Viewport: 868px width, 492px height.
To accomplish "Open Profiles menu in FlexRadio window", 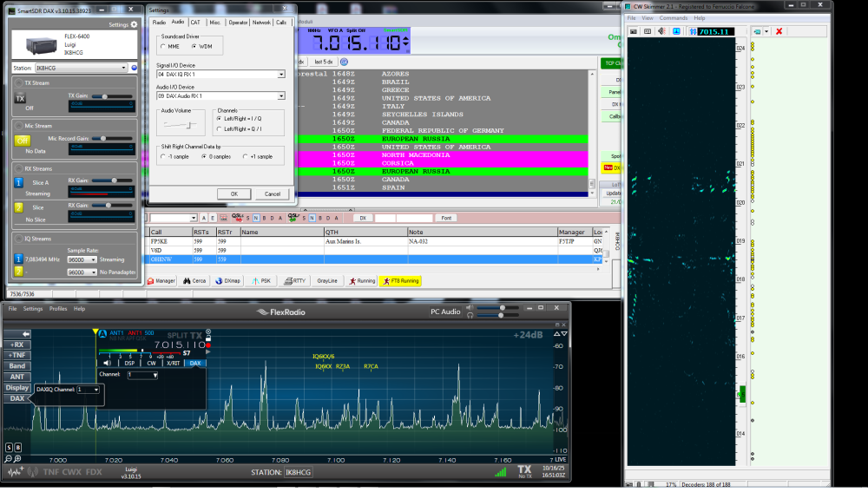I will (57, 309).
